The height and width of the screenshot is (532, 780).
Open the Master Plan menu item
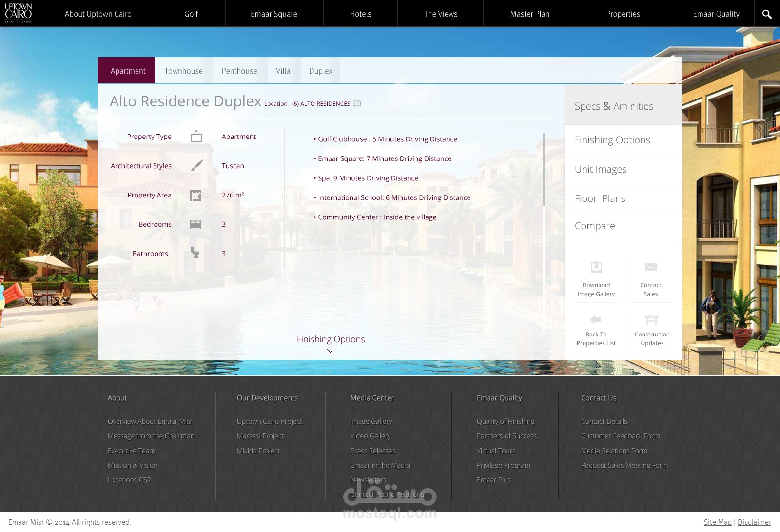click(530, 14)
